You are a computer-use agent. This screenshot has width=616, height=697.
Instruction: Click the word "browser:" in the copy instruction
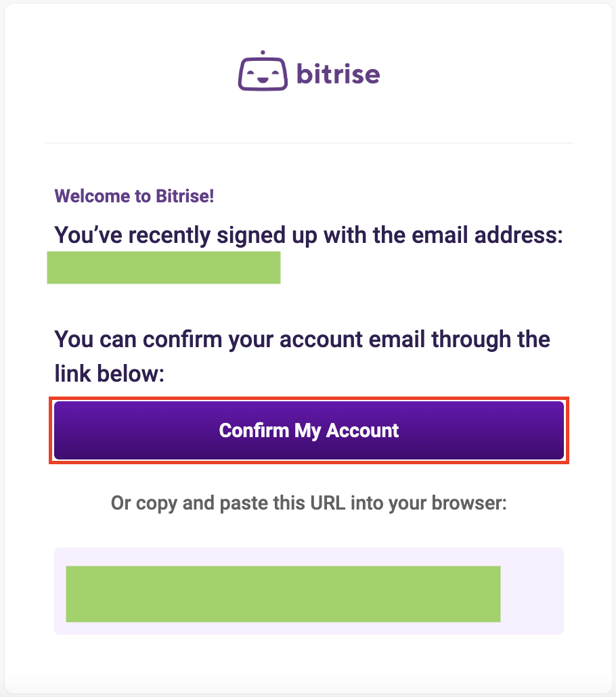(x=469, y=503)
